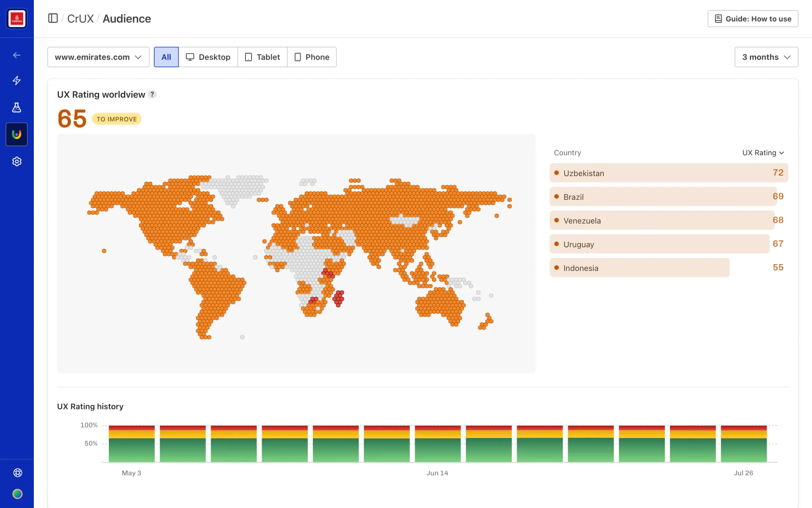Click the Jul 26 history bar
Image resolution: width=812 pixels, height=508 pixels.
click(x=744, y=444)
